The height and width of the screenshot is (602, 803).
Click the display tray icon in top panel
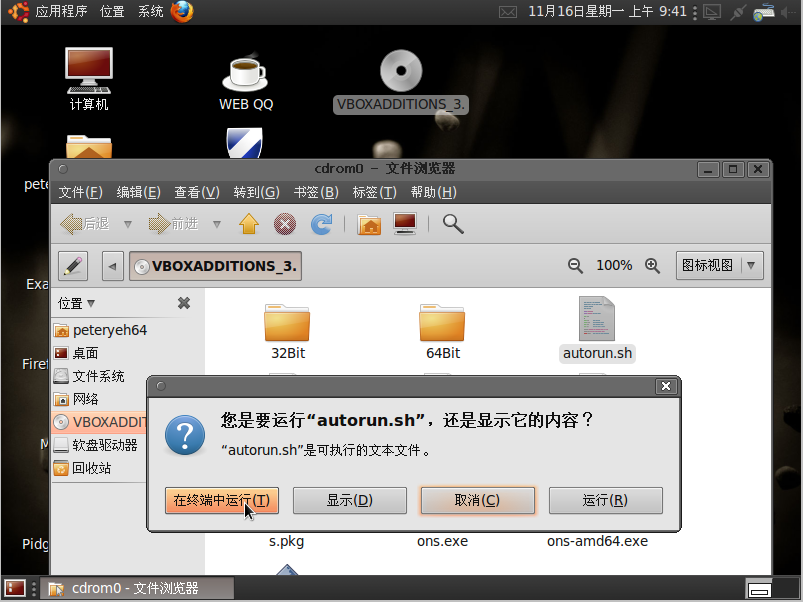coord(712,12)
